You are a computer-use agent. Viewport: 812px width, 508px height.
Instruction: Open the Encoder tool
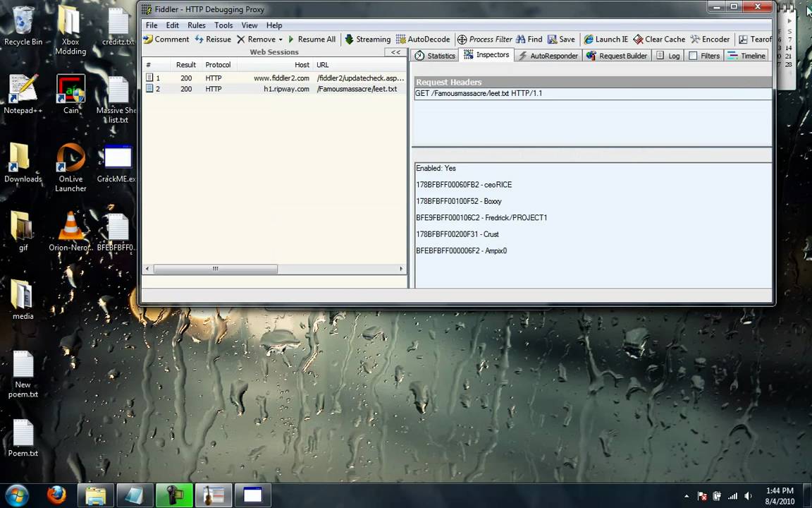710,40
